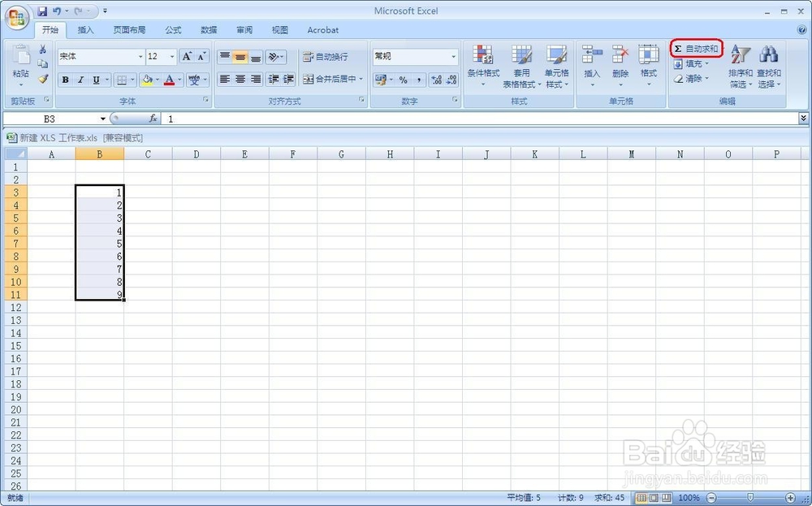The image size is (812, 506).
Task: Align text right
Action: point(255,80)
